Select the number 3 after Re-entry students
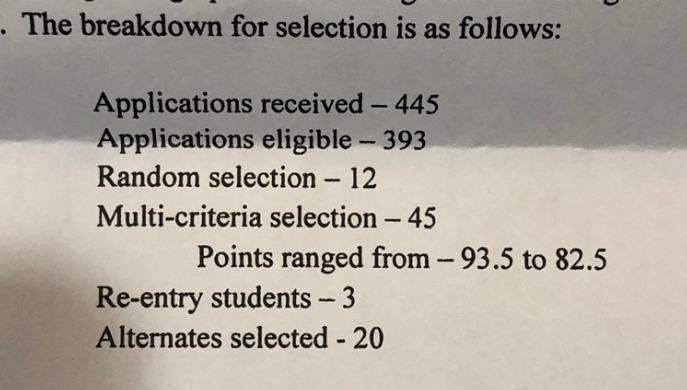Screen dimensions: 687x390 click(348, 299)
